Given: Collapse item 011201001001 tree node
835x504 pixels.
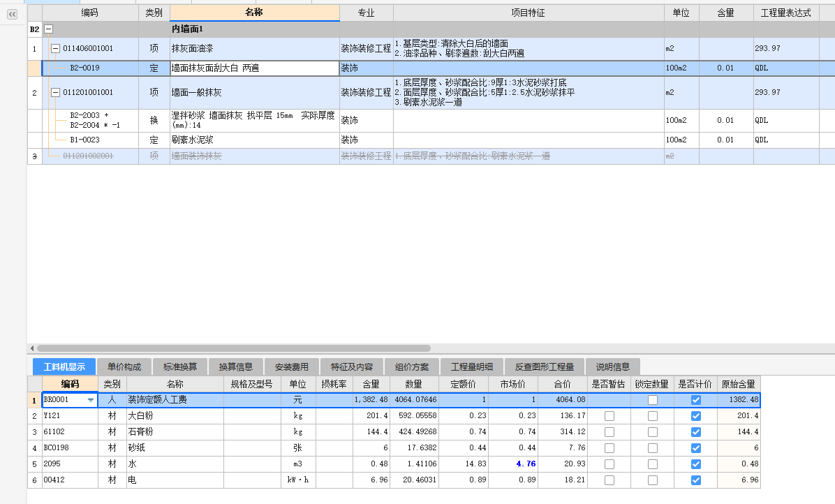Looking at the screenshot, I should click(55, 93).
